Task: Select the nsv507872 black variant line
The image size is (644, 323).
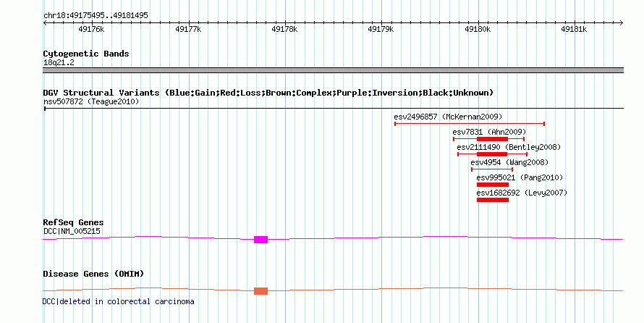Action: click(334, 109)
